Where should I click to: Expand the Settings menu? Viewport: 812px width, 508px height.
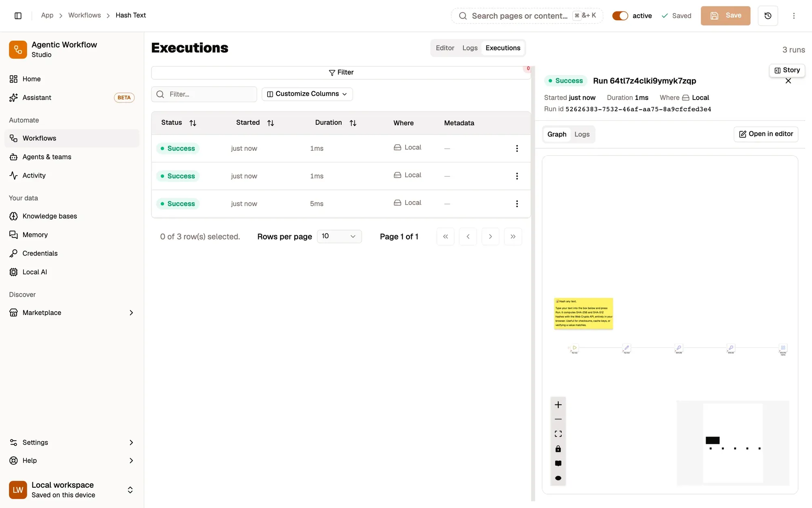[x=72, y=443]
